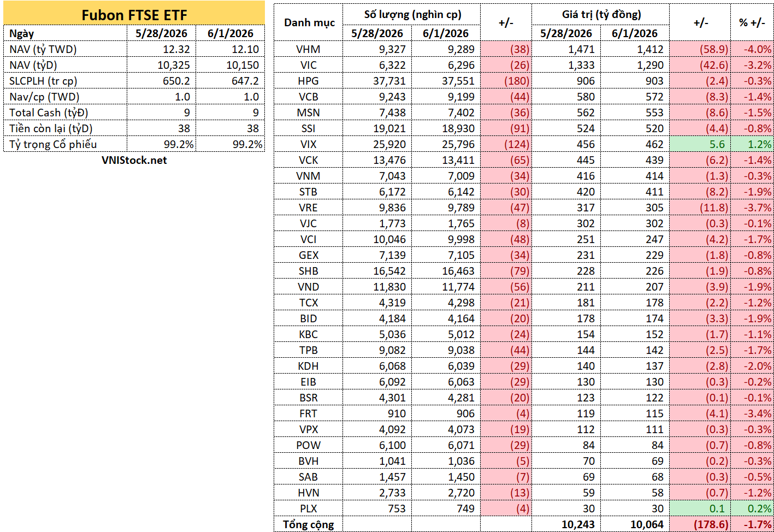The image size is (774, 532).
Task: Select the Tổng cộng total row label
Action: pos(309,524)
